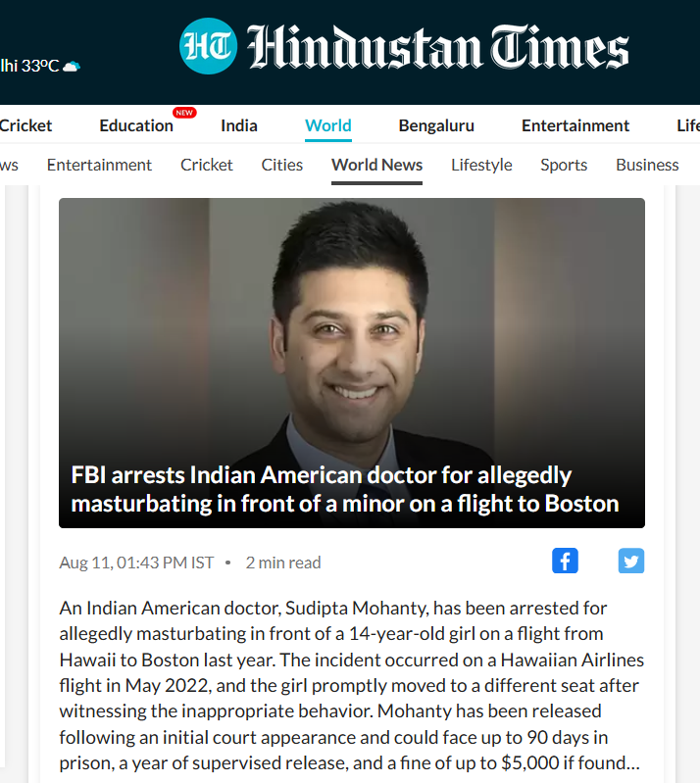Select Cities in the secondary navigation
This screenshot has width=700, height=783.
(281, 165)
